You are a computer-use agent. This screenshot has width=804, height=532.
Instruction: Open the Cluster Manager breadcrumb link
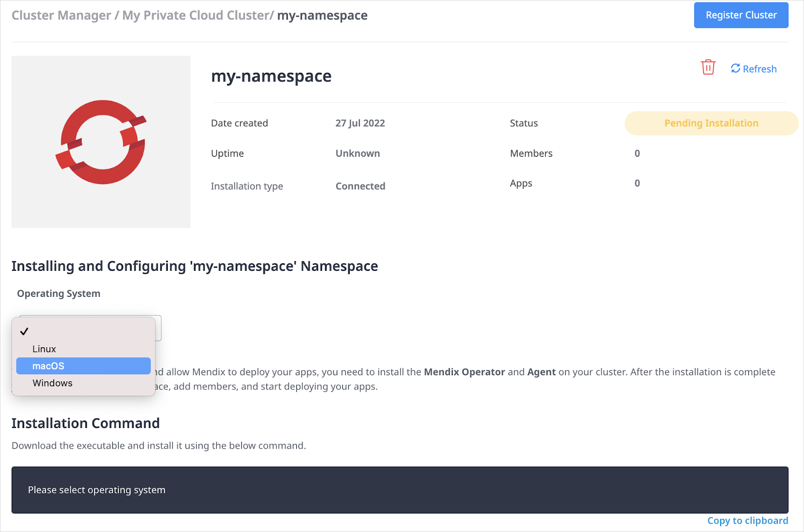[x=60, y=15]
